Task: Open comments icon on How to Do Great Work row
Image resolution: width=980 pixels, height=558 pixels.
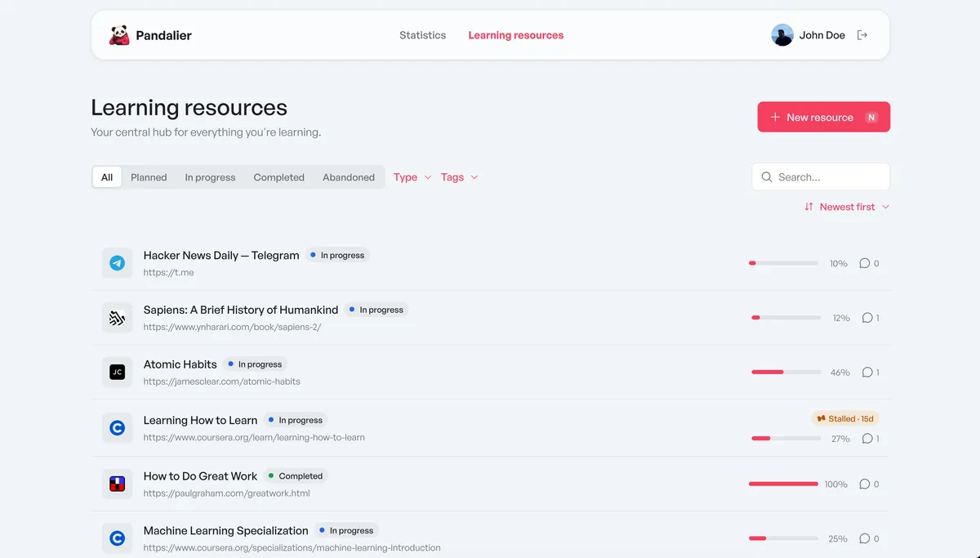Action: point(864,484)
